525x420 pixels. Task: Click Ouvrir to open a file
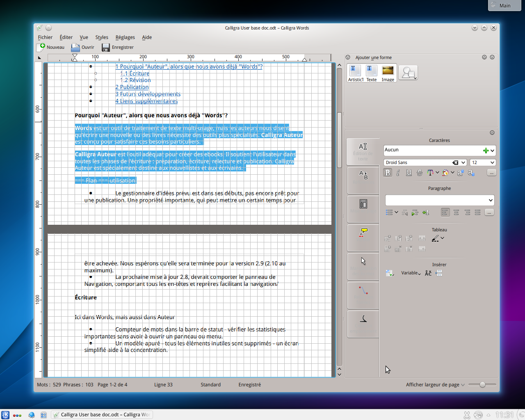click(83, 47)
